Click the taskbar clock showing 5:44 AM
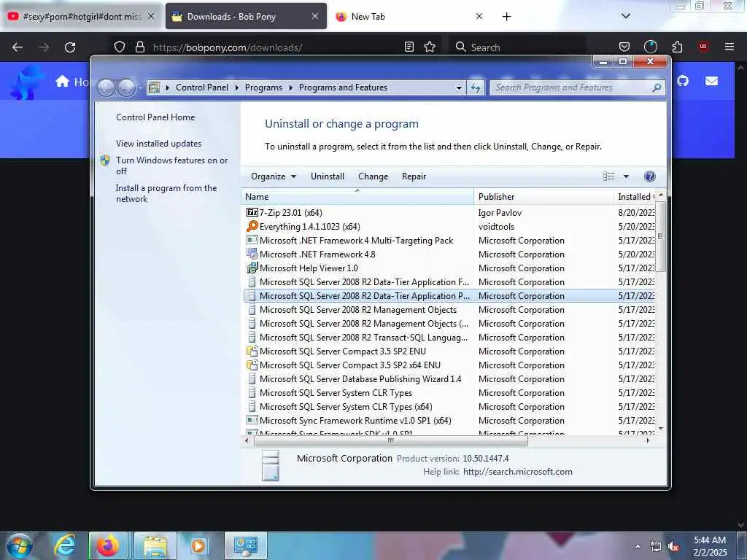Viewport: 747px width, 560px height. point(710,546)
